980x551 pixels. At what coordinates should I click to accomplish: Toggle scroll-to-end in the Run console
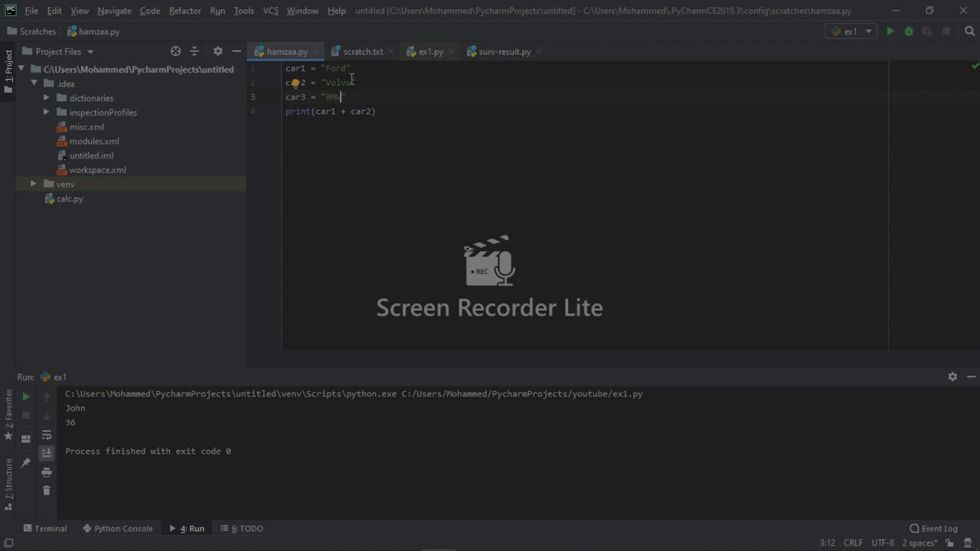pyautogui.click(x=46, y=453)
